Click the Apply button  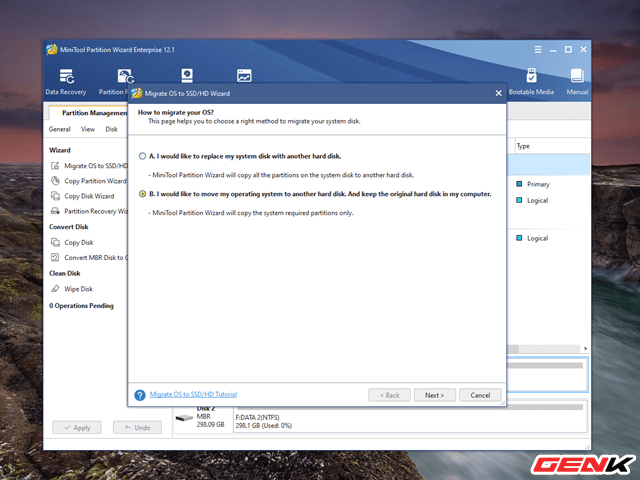coord(77,427)
